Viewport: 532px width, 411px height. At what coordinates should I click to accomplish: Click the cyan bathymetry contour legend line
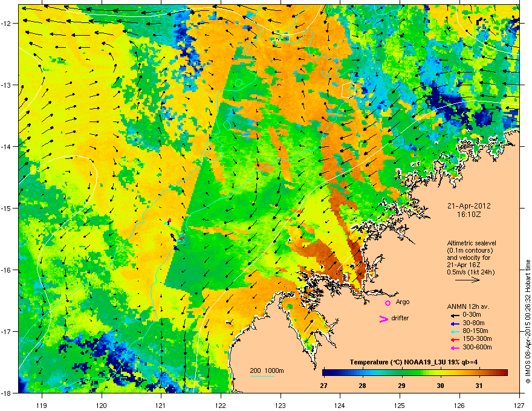tap(262, 376)
